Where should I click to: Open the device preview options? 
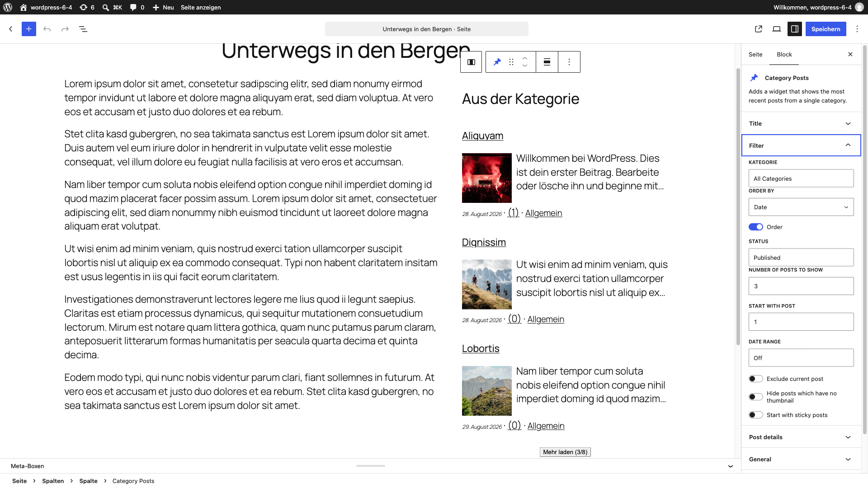[777, 29]
